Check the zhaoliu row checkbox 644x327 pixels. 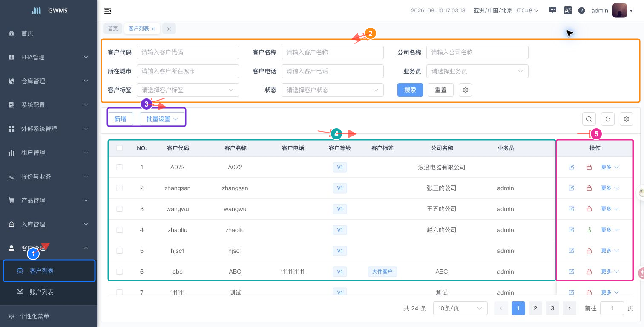point(119,230)
